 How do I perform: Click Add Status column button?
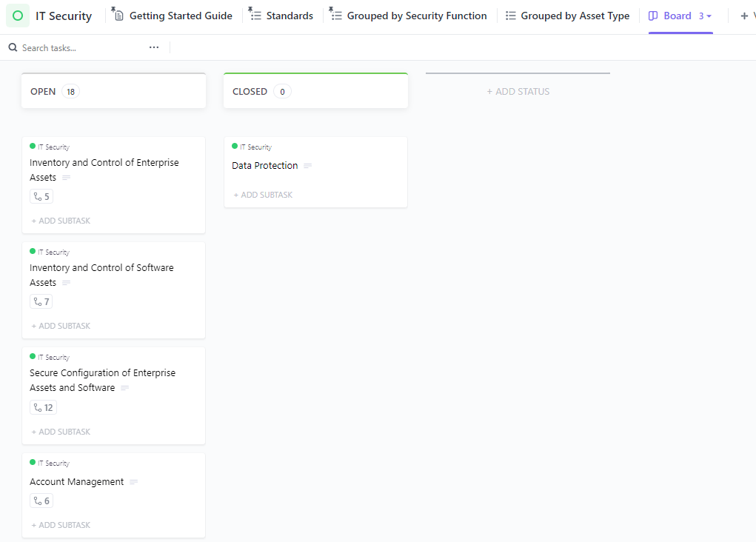click(x=518, y=92)
